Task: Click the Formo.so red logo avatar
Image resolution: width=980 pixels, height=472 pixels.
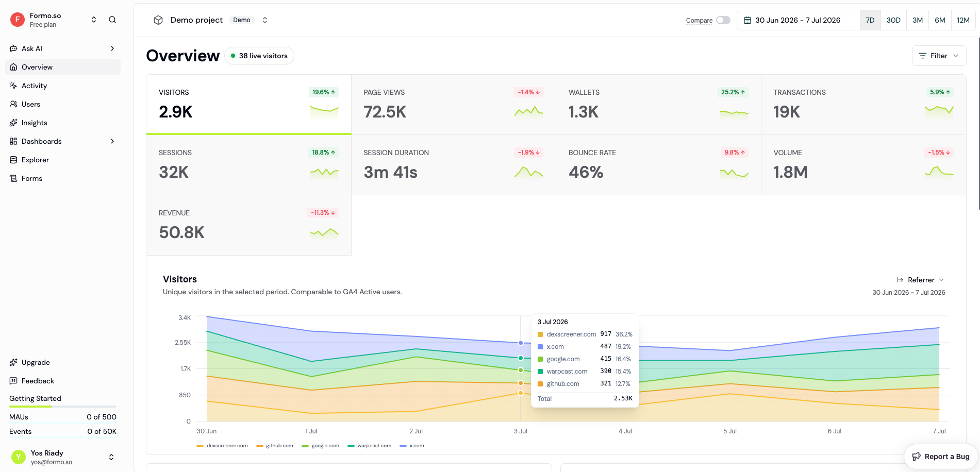Action: (18, 20)
